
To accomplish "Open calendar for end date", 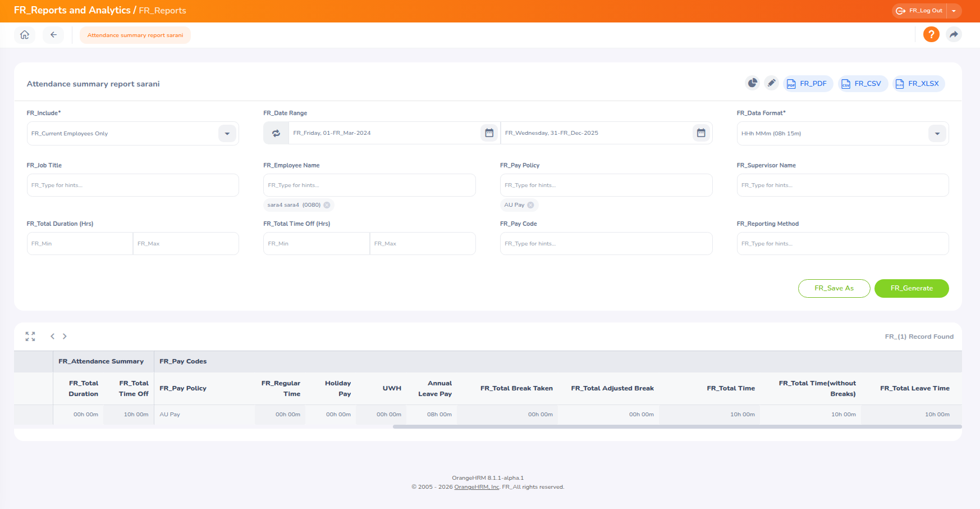I will pos(701,133).
